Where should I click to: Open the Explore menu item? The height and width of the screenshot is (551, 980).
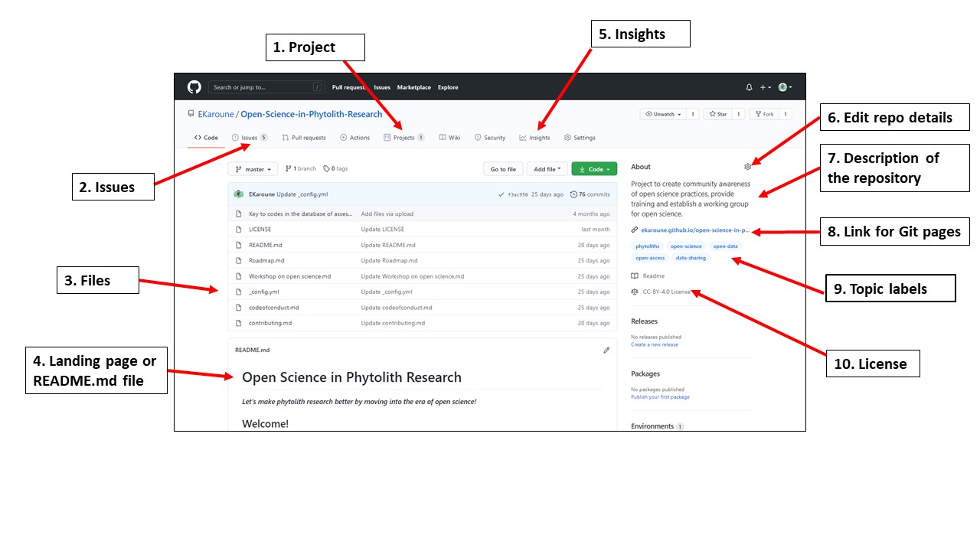pos(448,87)
